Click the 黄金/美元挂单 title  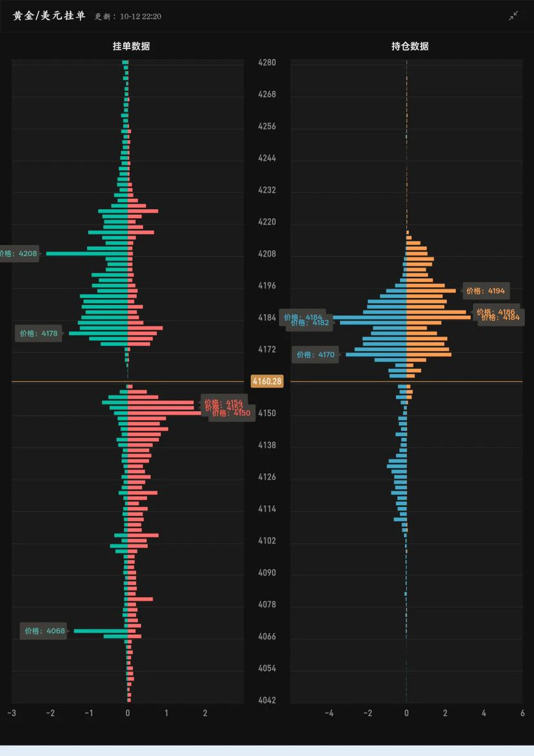pos(49,16)
